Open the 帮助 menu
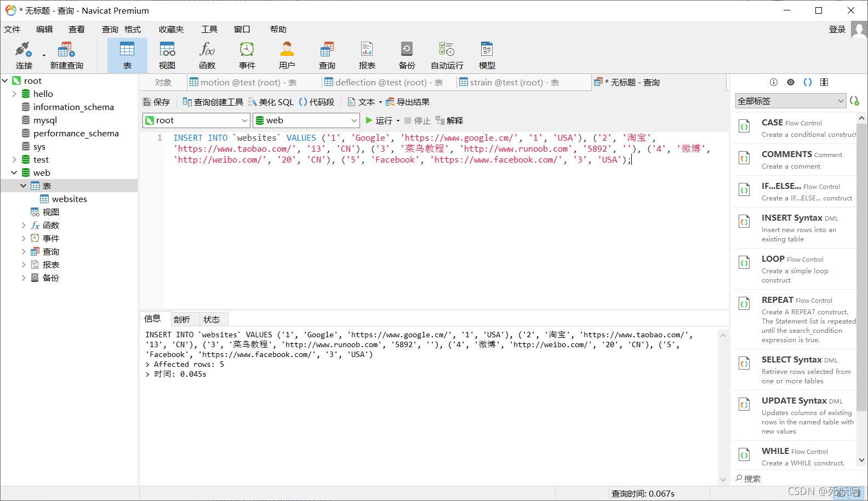Viewport: 868px width, 501px height. pyautogui.click(x=278, y=30)
